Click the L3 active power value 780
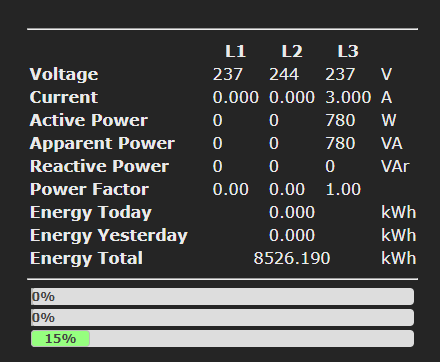The width and height of the screenshot is (440, 362). click(x=340, y=120)
